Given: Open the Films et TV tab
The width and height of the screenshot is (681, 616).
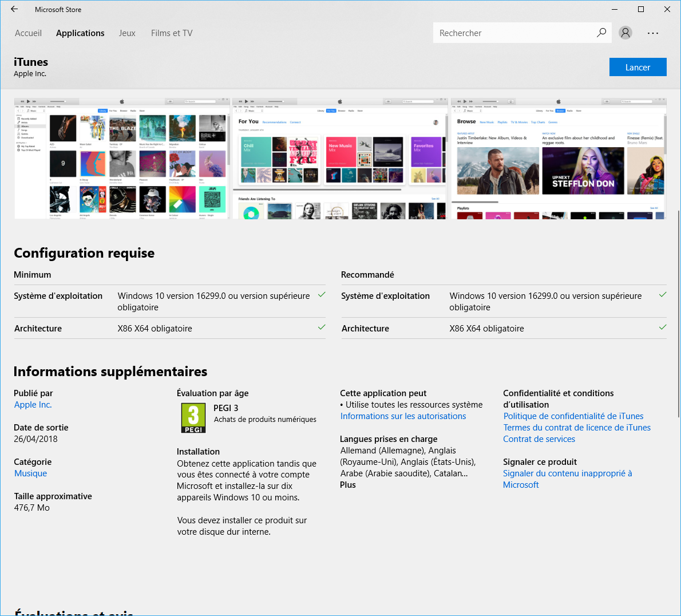Looking at the screenshot, I should click(x=172, y=33).
